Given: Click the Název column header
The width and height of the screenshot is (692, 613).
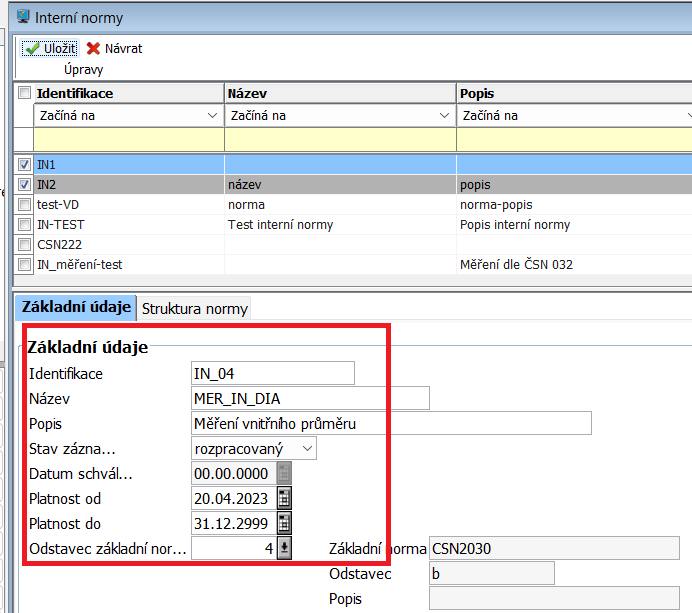Looking at the screenshot, I should click(340, 93).
